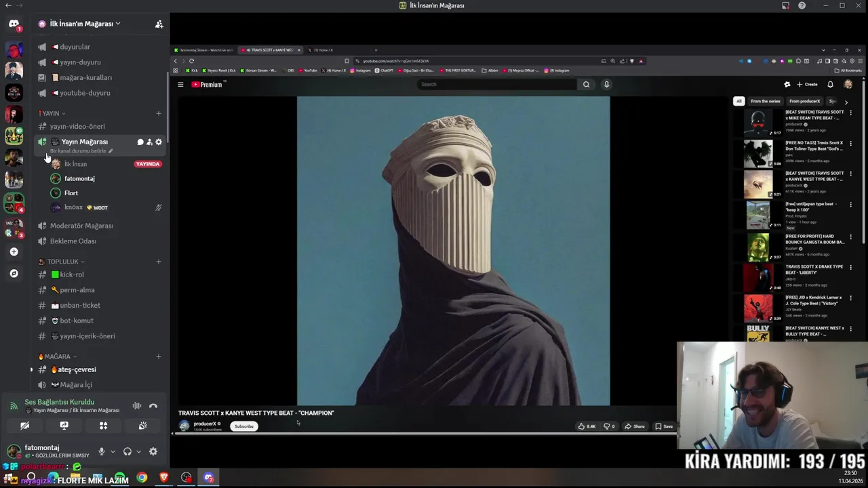This screenshot has width=868, height=488.
Task: Turn on camera in voice panel
Action: pos(24,426)
